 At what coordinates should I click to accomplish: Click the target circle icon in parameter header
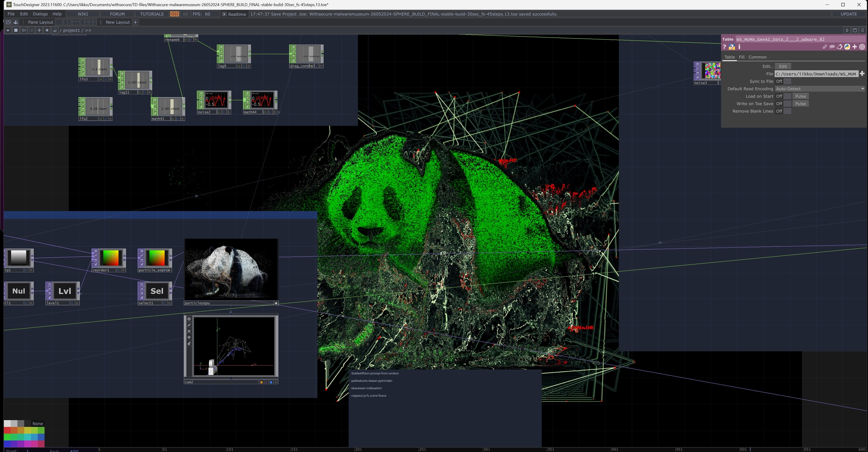point(862,47)
